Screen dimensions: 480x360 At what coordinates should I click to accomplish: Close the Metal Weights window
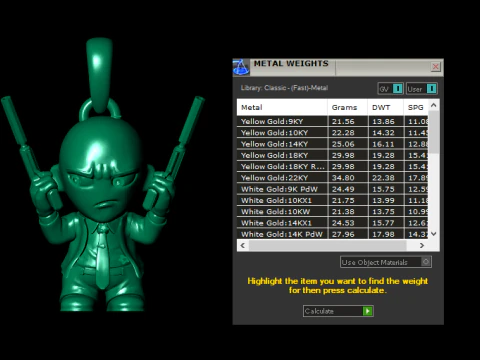tap(435, 67)
